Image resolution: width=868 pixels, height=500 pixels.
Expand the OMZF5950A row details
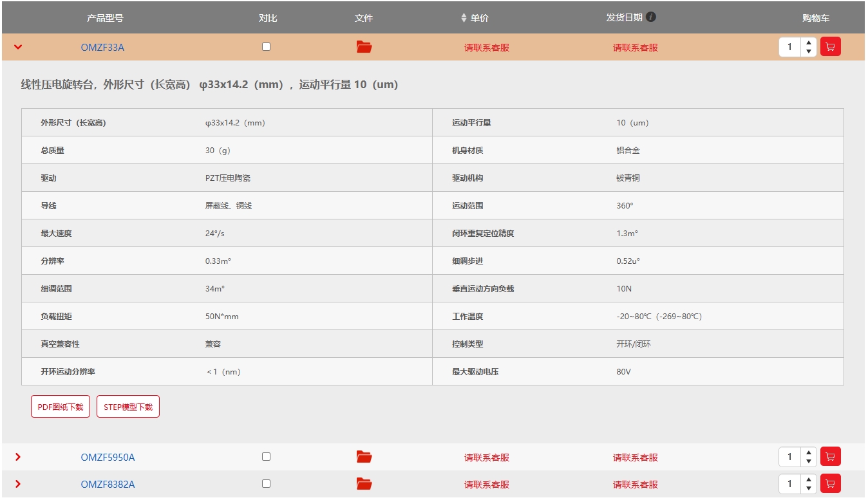(18, 457)
